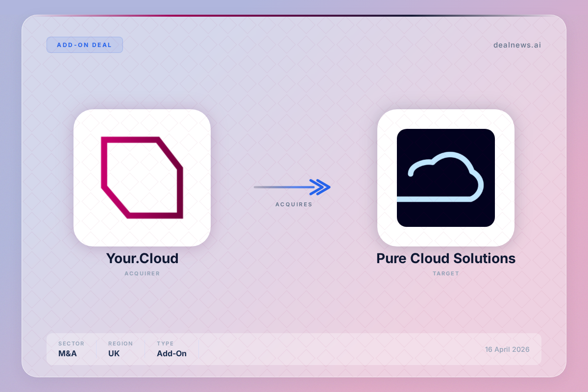Click the Your.Cloud company name

(142, 258)
